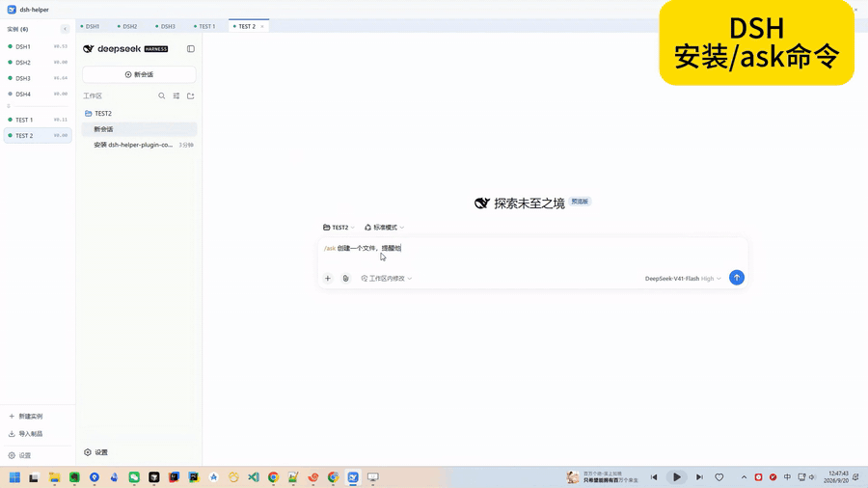This screenshot has height=488, width=868.
Task: Open the PyCharm icon in taskbar
Action: click(x=194, y=477)
